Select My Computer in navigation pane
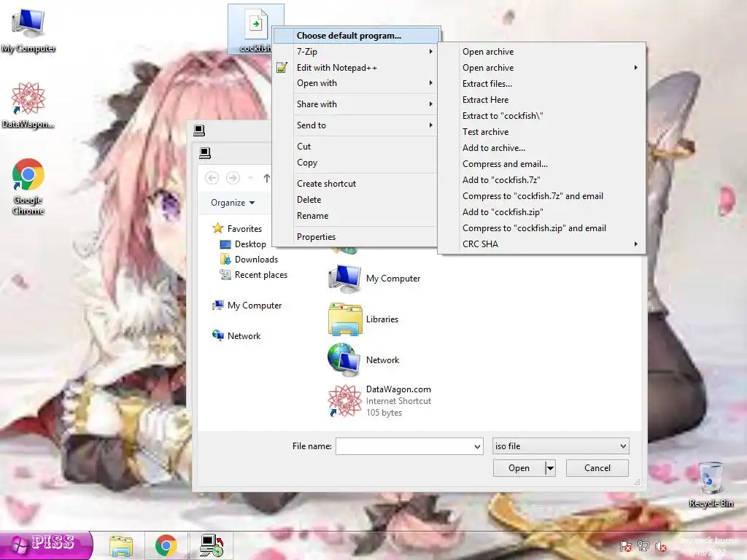Viewport: 747px width, 560px height. (247, 306)
